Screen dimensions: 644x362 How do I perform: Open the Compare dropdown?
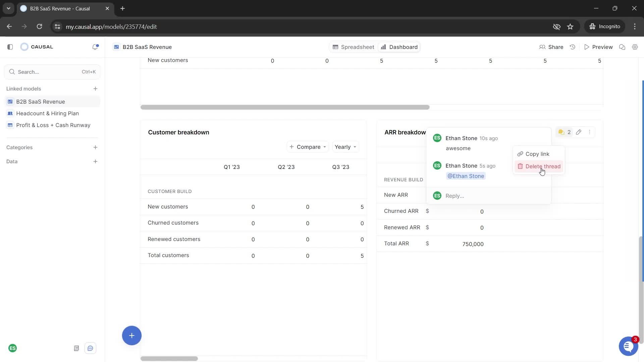click(x=308, y=147)
